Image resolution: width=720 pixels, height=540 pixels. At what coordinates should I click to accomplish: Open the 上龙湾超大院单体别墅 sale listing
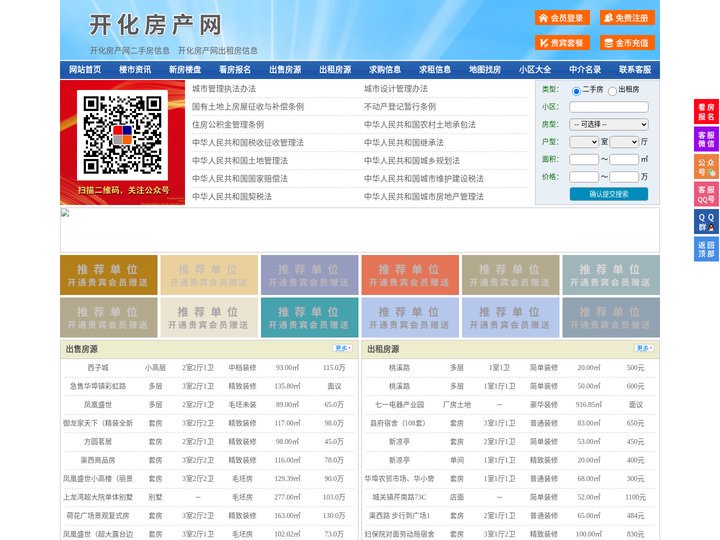[x=98, y=497]
